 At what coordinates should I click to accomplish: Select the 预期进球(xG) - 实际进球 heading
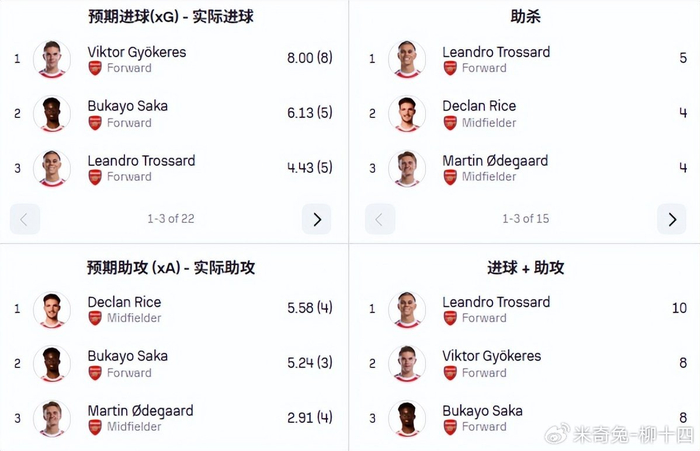[x=170, y=17]
